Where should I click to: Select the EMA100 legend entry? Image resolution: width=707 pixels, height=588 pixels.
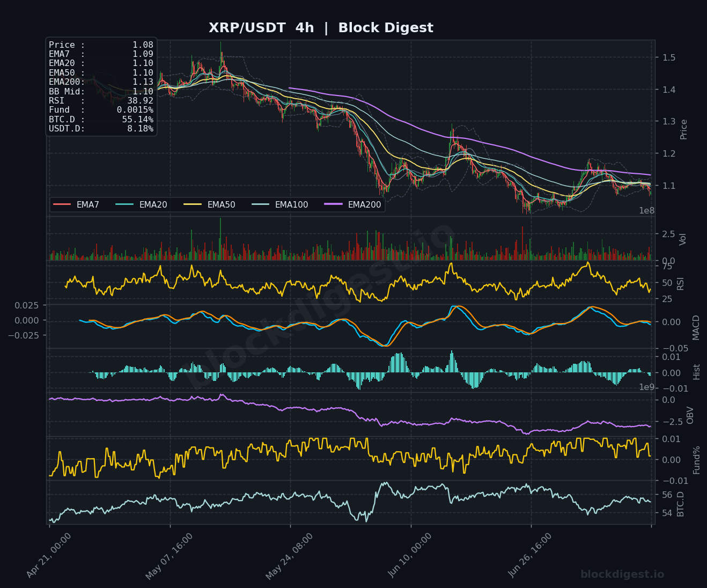pyautogui.click(x=280, y=204)
